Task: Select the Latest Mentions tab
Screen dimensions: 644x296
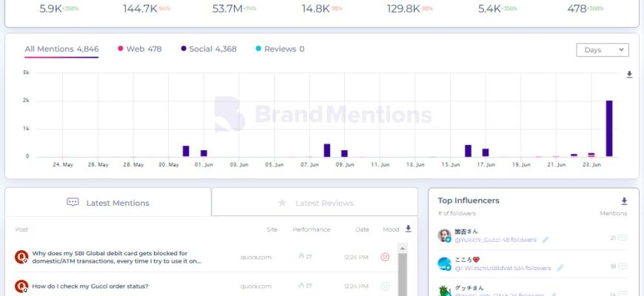Action: tap(108, 203)
